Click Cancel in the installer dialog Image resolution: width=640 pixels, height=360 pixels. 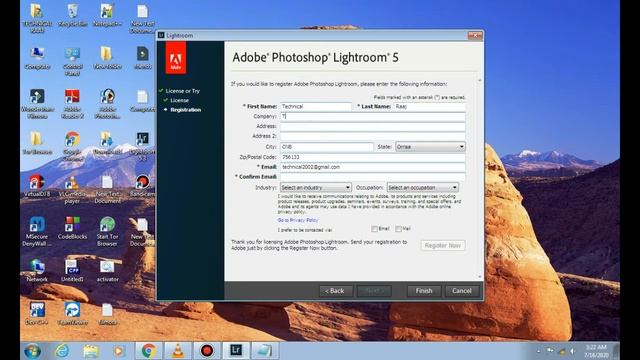462,291
